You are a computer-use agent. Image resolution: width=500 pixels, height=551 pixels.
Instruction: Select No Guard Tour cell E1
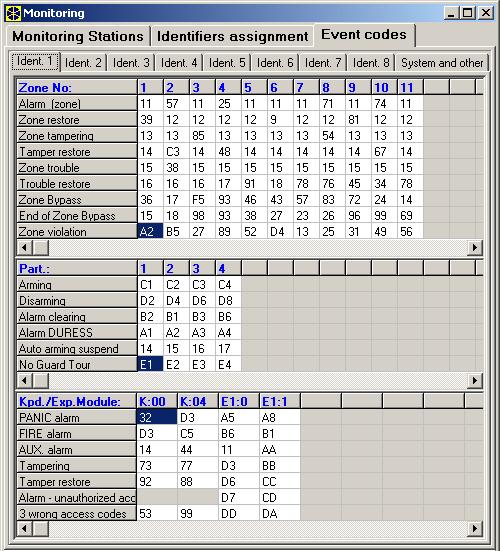pos(150,364)
